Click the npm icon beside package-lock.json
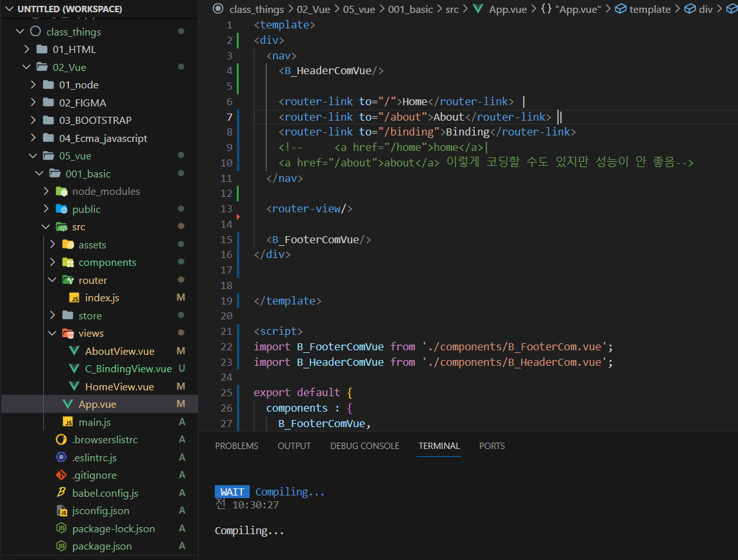Viewport: 738px width, 560px height. [61, 528]
